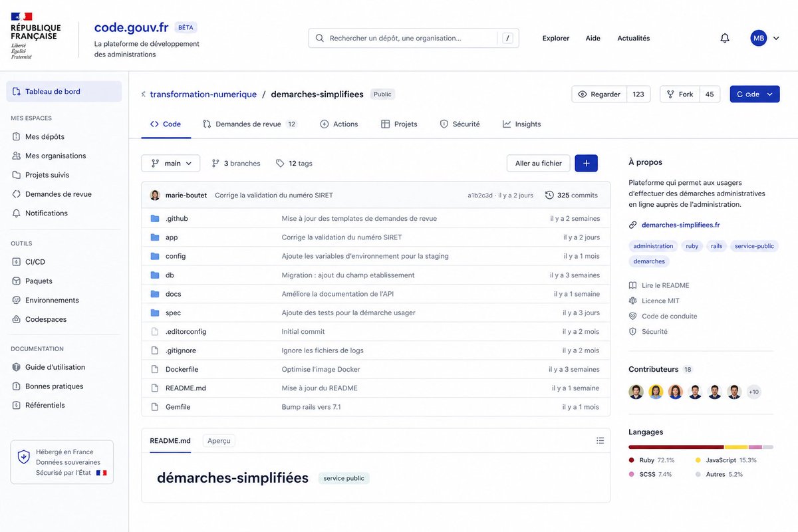Click the Paquets sidebar icon

tap(17, 281)
